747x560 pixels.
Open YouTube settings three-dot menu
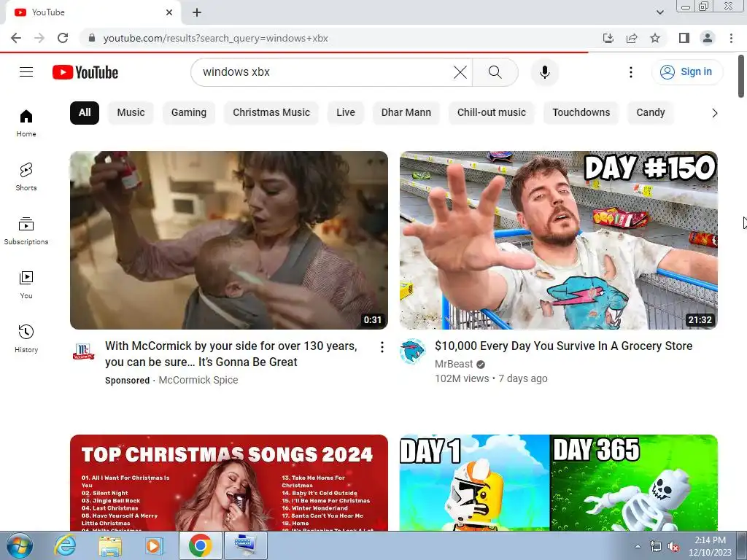tap(631, 72)
